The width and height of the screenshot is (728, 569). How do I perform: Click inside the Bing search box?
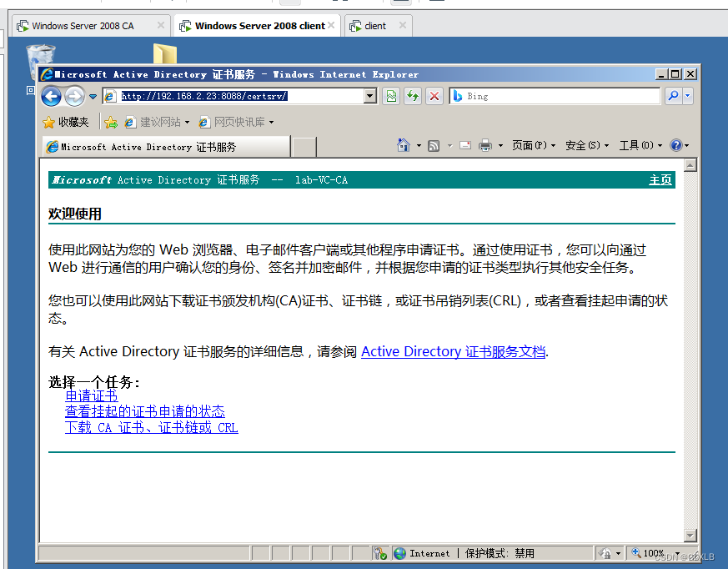click(x=555, y=96)
